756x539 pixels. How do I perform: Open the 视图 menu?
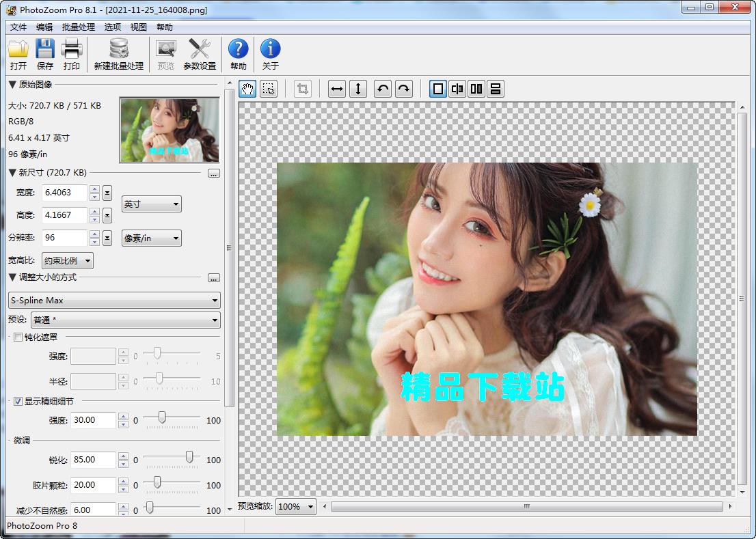139,27
